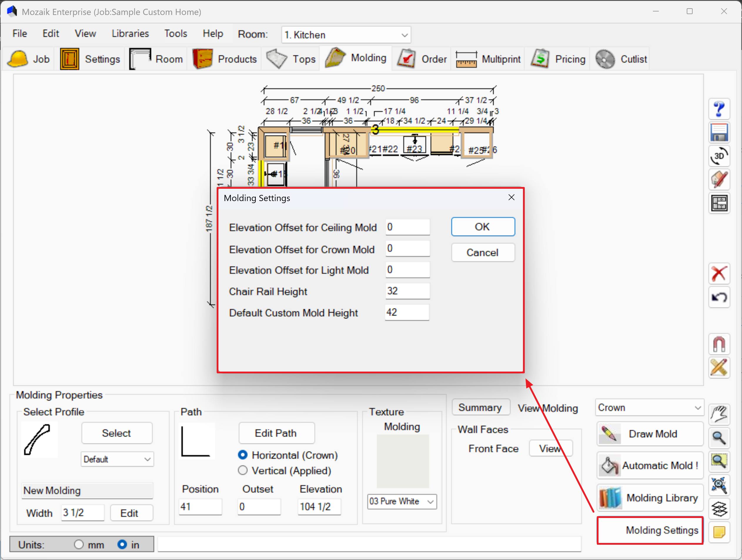The height and width of the screenshot is (560, 742).
Task: Click the red X delete icon
Action: (x=719, y=274)
